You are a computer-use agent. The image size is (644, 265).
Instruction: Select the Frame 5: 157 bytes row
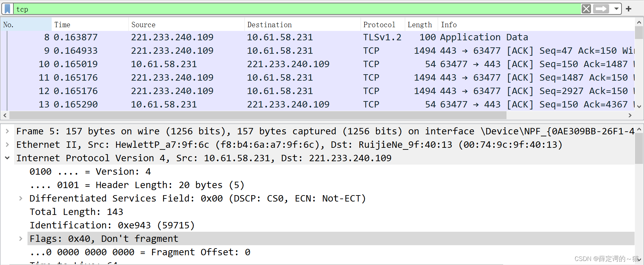[x=324, y=131]
